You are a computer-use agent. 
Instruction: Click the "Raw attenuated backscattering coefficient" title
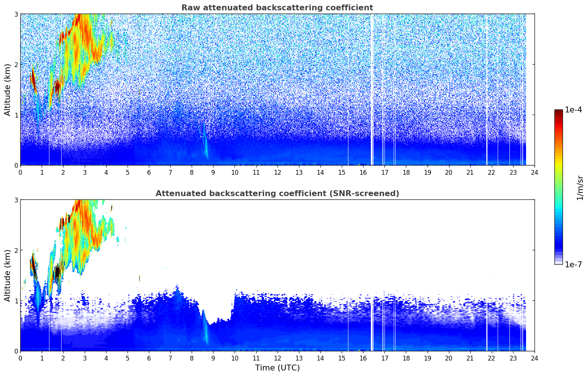pyautogui.click(x=277, y=8)
